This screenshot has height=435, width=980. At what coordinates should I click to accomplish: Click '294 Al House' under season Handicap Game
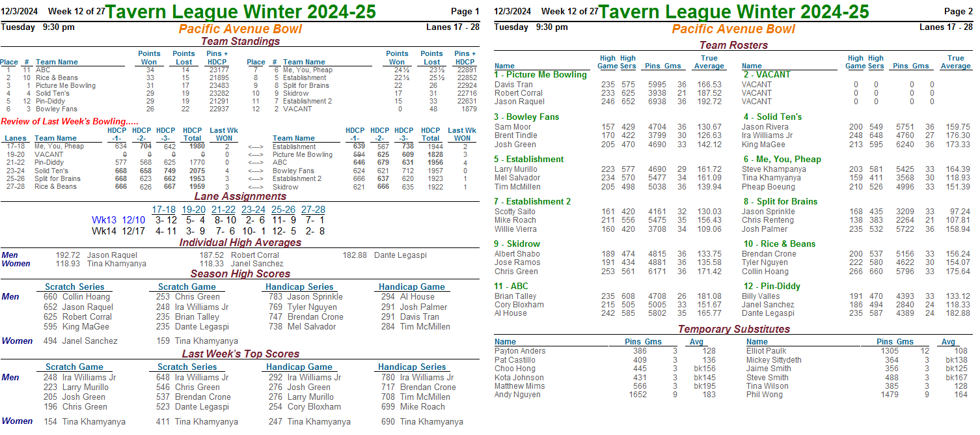coord(408,297)
